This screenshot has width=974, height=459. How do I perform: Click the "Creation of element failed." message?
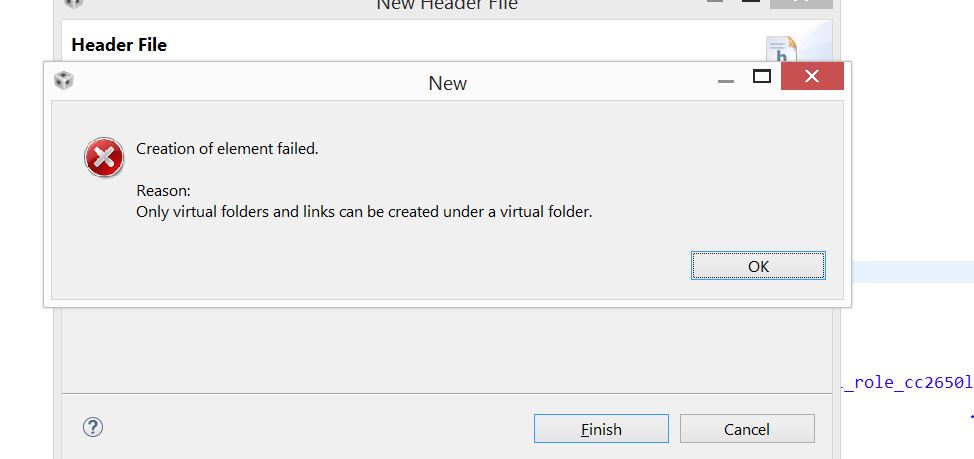tap(227, 149)
